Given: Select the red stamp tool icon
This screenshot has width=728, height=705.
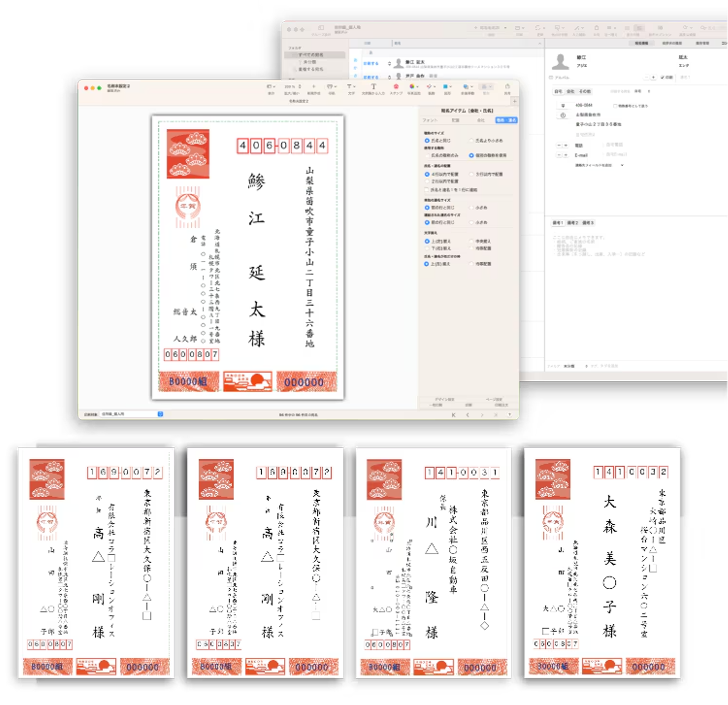Looking at the screenshot, I should click(396, 87).
